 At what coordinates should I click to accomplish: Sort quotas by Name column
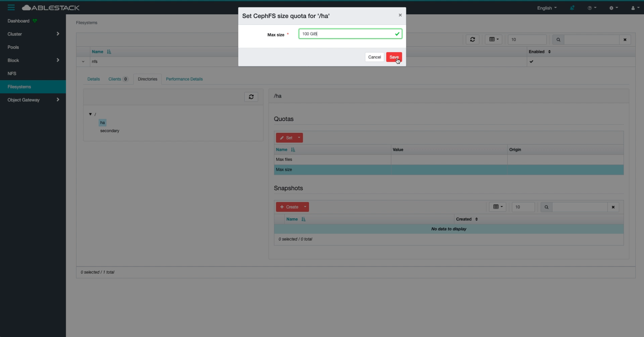[x=285, y=150]
